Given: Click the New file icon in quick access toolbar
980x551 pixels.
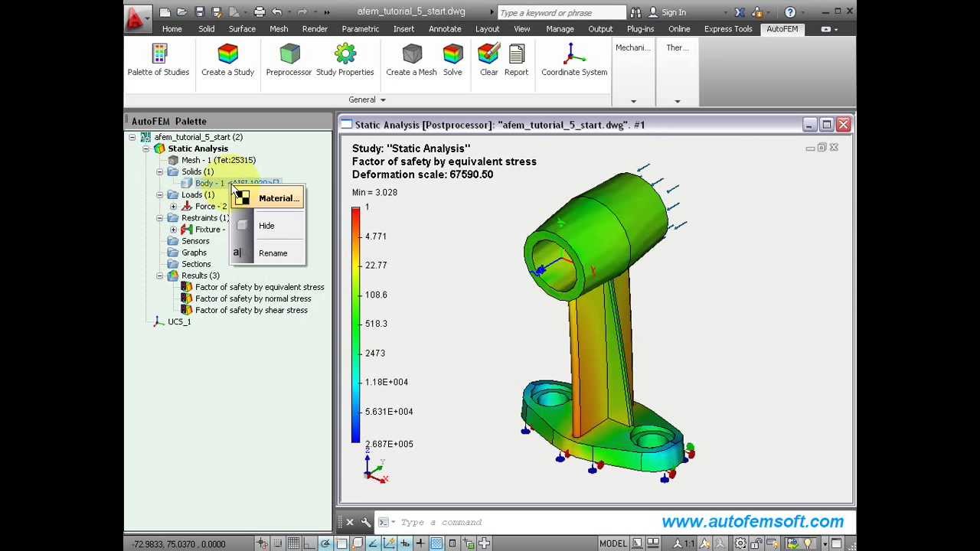Looking at the screenshot, I should pyautogui.click(x=165, y=11).
